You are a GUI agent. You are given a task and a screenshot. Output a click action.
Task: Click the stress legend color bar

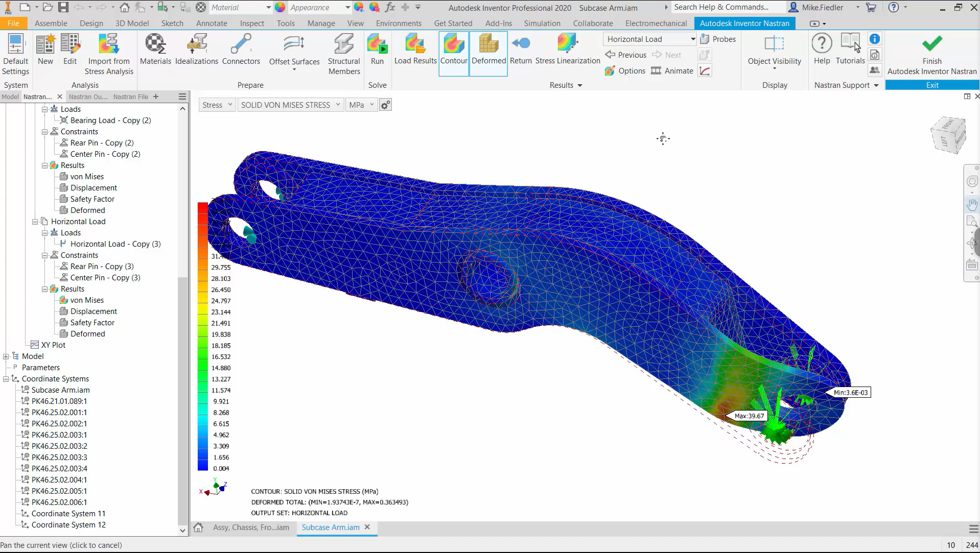coord(203,336)
